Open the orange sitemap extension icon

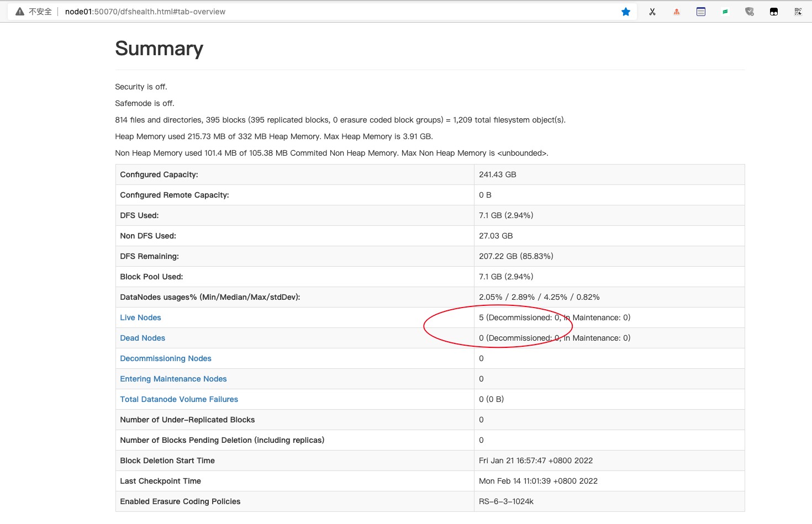677,12
